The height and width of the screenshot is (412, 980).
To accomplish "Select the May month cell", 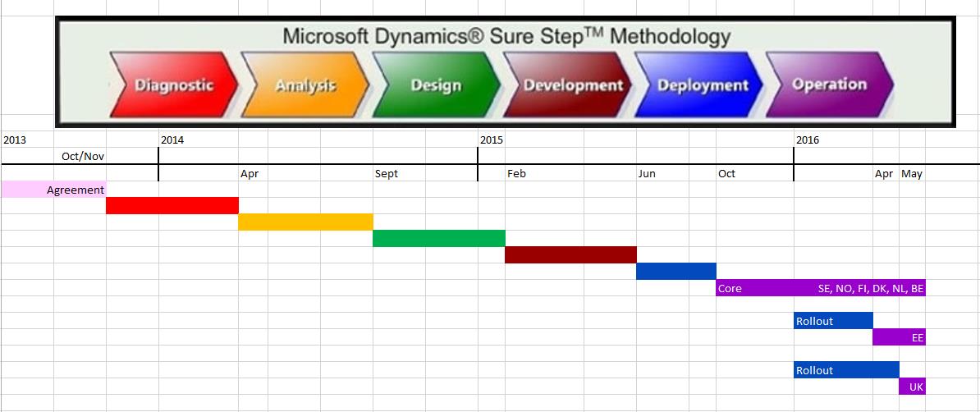I will (913, 173).
